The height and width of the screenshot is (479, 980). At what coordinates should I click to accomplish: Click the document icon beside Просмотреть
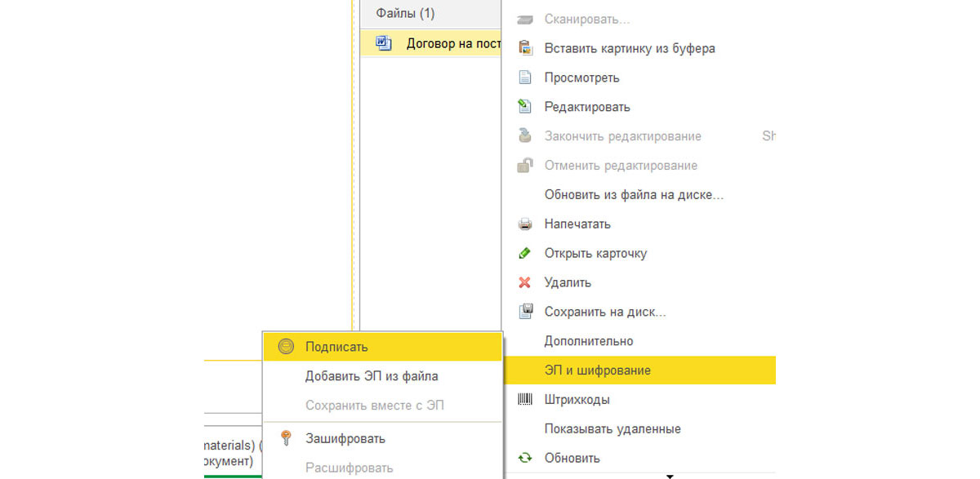coord(525,78)
